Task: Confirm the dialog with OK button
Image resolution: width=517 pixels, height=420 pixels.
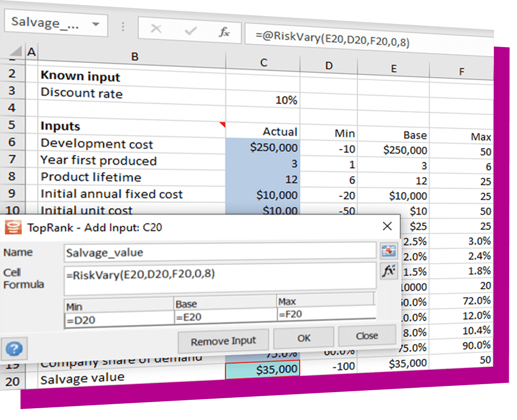Action: (304, 338)
